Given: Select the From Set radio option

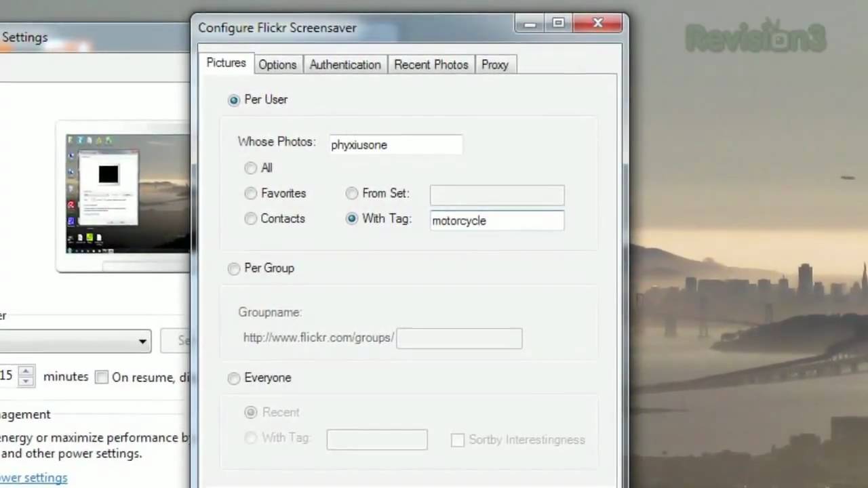Looking at the screenshot, I should pyautogui.click(x=351, y=194).
